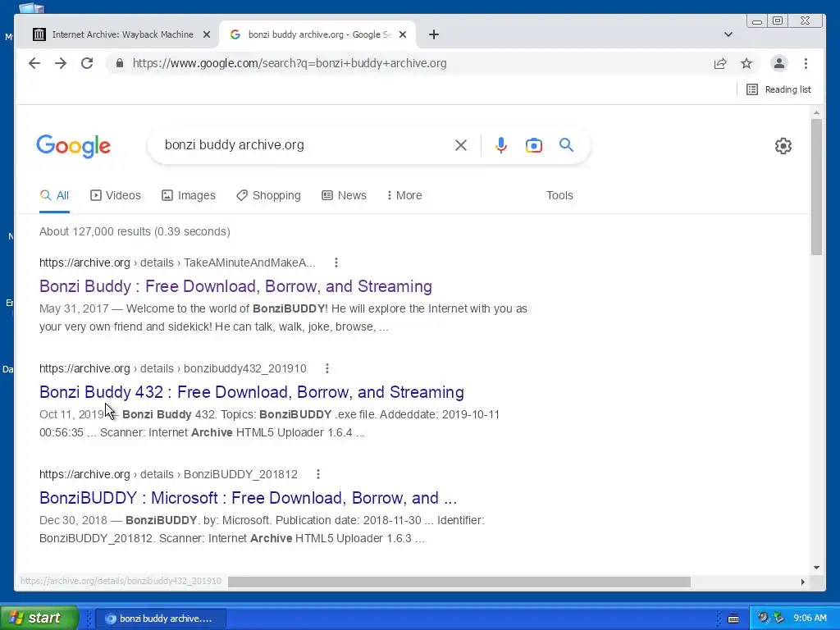Click the TakeAMinuteAndMakeA archive.org breadcrumb URL

pos(177,262)
